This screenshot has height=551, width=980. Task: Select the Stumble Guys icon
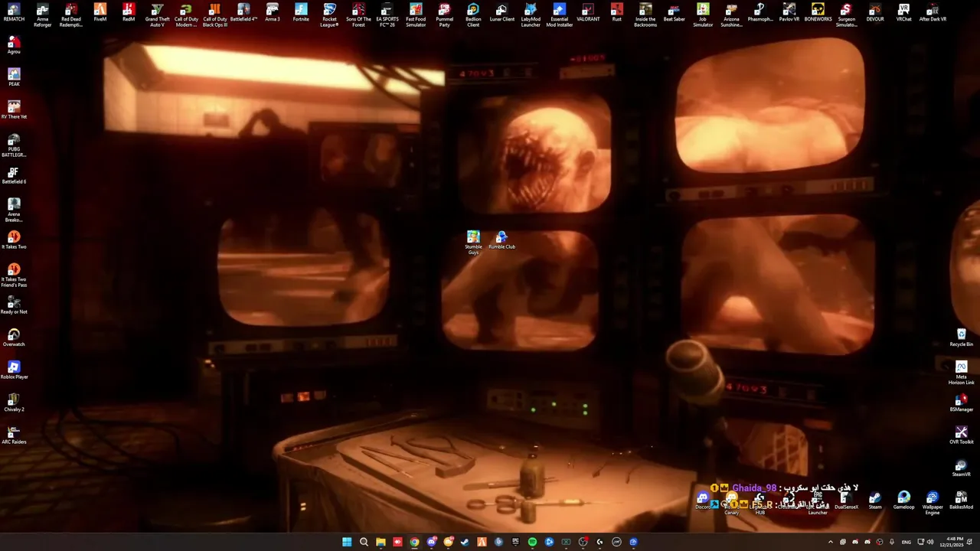point(473,243)
